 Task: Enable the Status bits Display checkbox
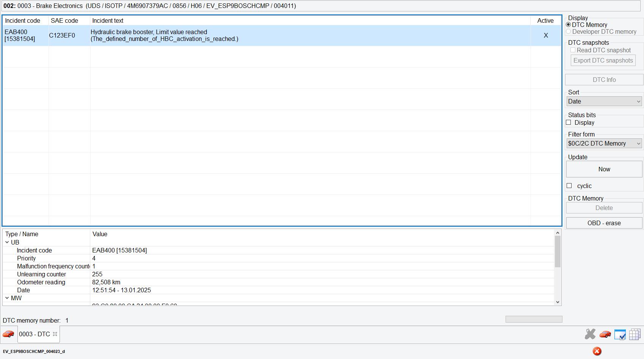[x=569, y=122]
